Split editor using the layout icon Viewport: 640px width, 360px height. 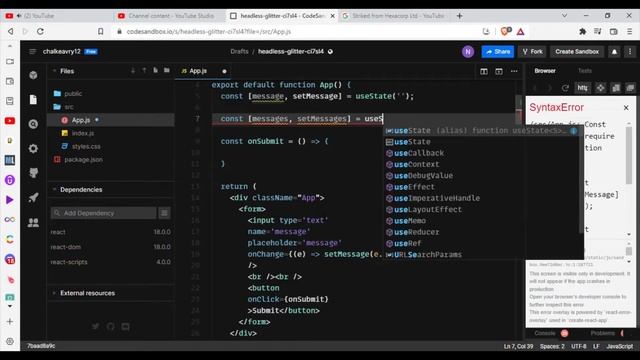tap(484, 71)
